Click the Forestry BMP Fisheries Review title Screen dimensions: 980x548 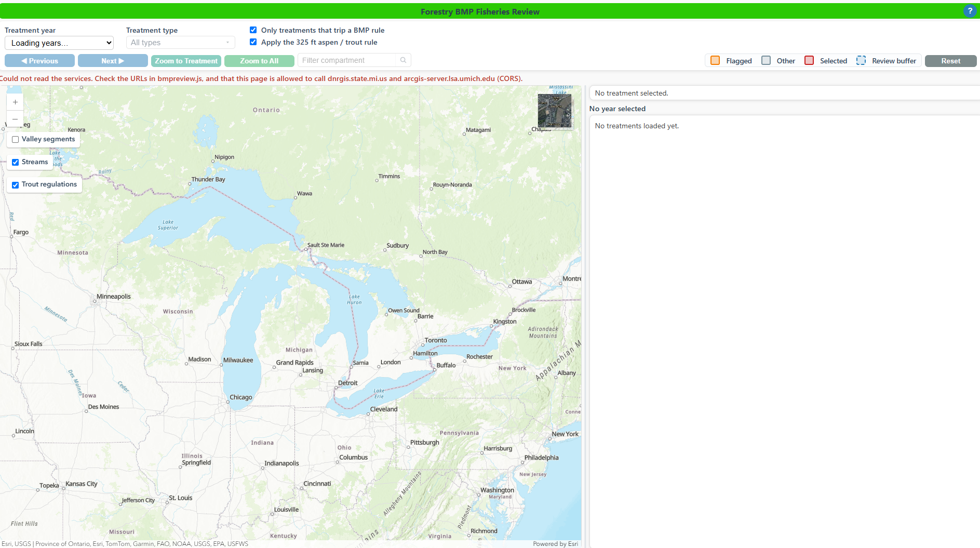(480, 11)
